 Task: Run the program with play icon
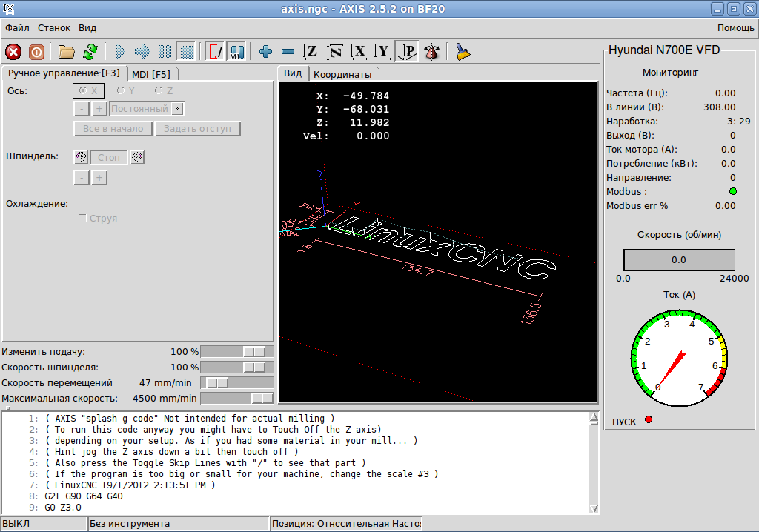121,52
